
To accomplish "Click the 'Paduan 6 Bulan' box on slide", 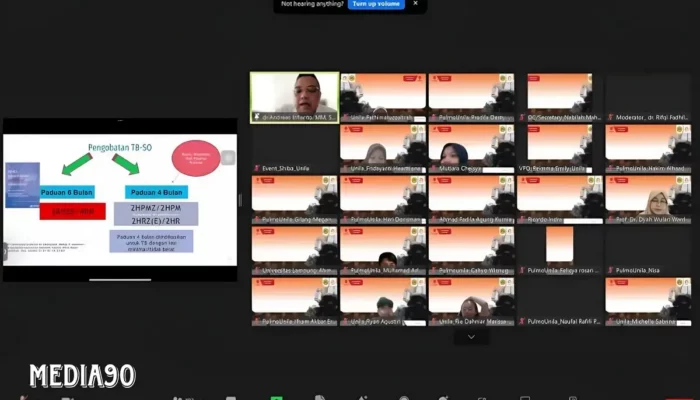I will [66, 191].
